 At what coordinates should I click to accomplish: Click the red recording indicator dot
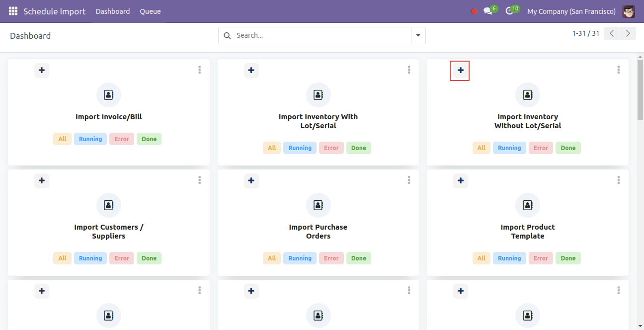click(474, 11)
